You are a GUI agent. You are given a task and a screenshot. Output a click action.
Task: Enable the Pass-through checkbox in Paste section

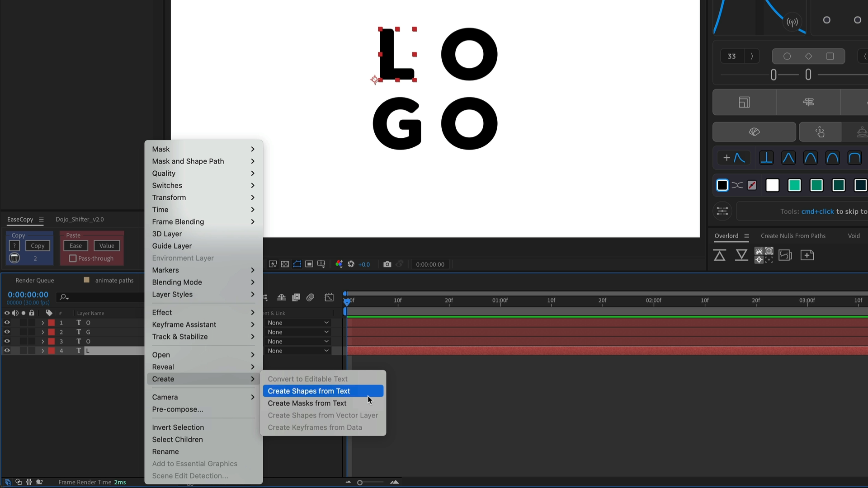coord(72,258)
